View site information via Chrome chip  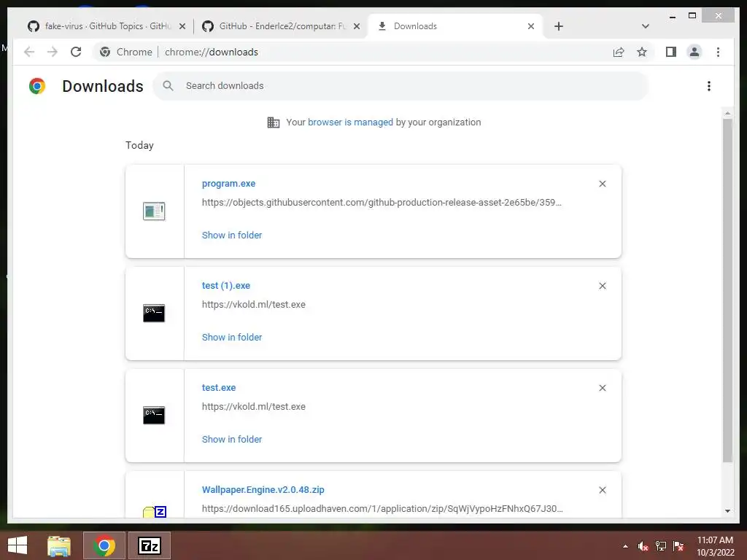point(125,52)
